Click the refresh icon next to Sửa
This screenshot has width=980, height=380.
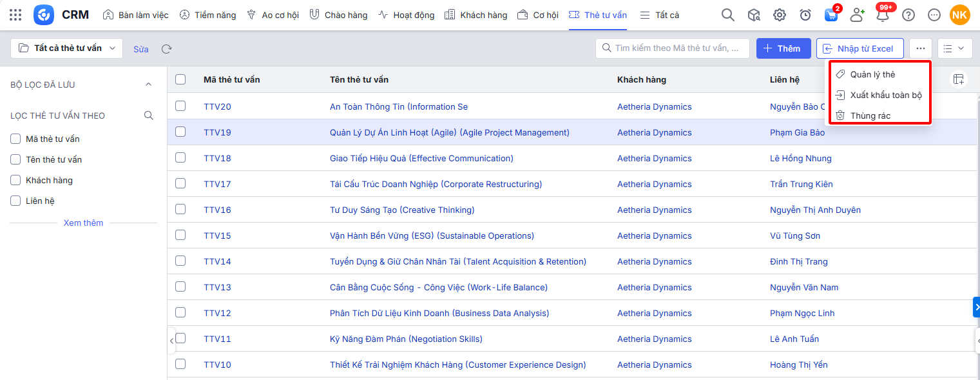166,49
